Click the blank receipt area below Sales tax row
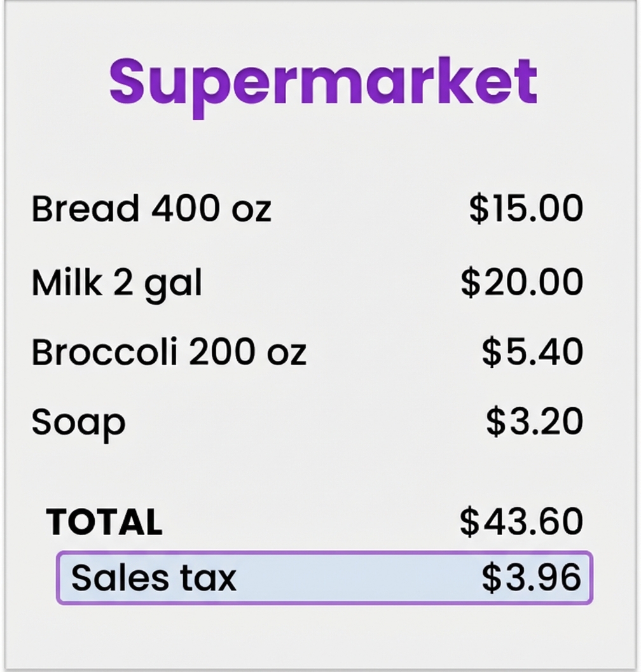The image size is (641, 672). click(323, 633)
